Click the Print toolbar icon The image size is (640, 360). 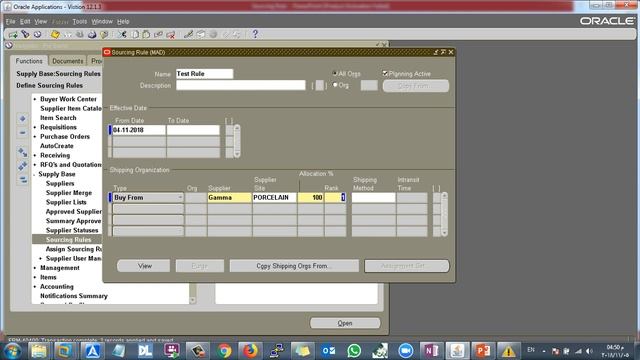tap(92, 35)
